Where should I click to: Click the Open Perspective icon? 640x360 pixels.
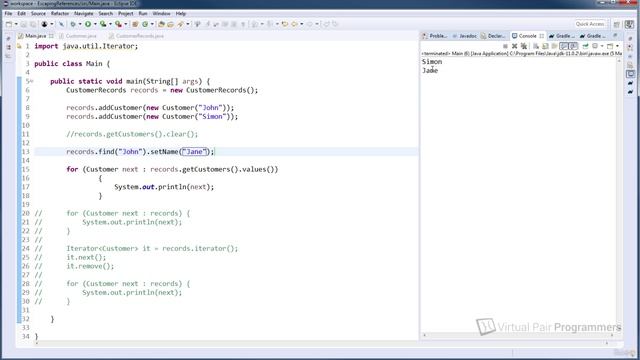[617, 24]
